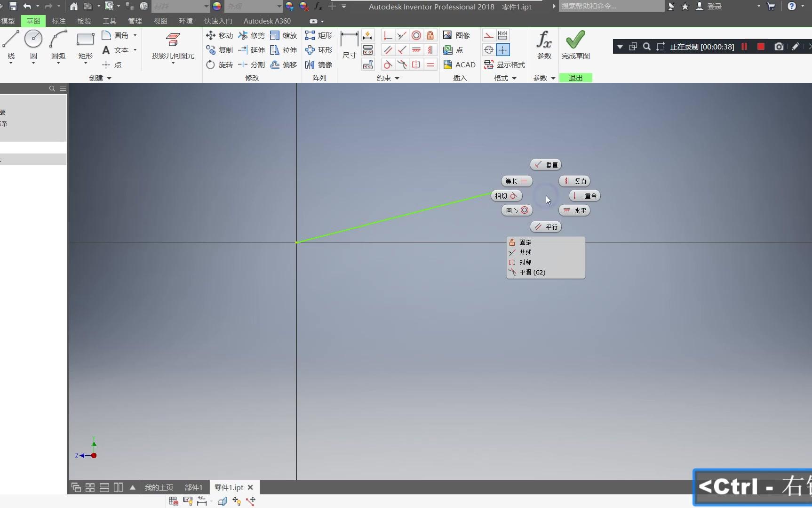This screenshot has width=812, height=508.
Task: Select Fix (固定) from context menu
Action: (546, 242)
